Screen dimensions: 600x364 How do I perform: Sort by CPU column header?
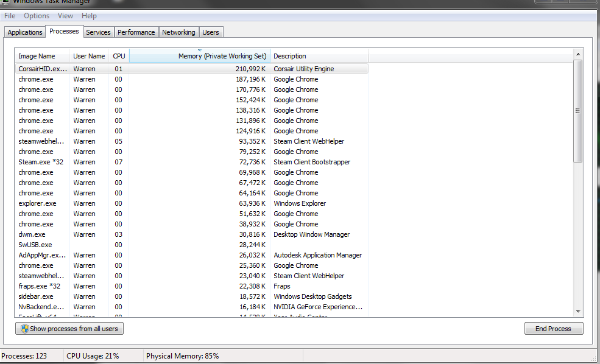[x=119, y=56]
